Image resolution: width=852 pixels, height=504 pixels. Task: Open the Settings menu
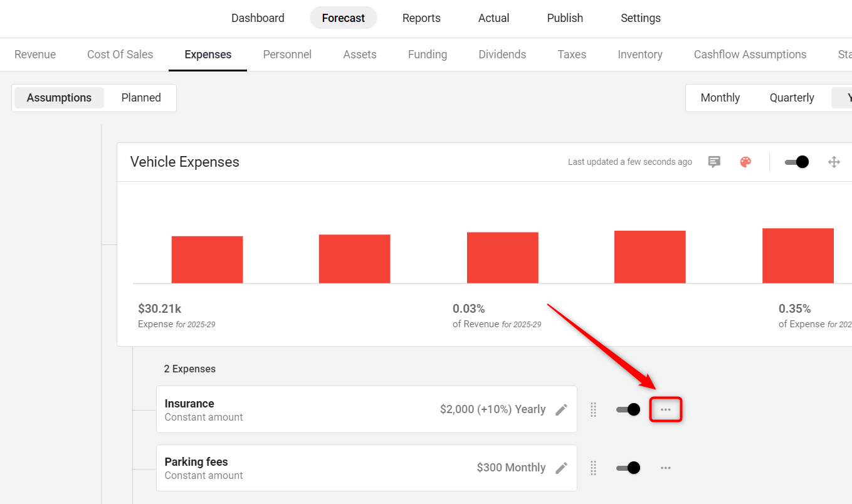[x=641, y=18]
